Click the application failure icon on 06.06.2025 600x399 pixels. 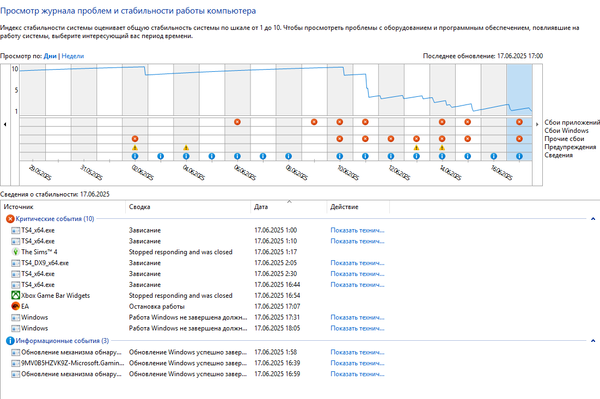pos(237,122)
